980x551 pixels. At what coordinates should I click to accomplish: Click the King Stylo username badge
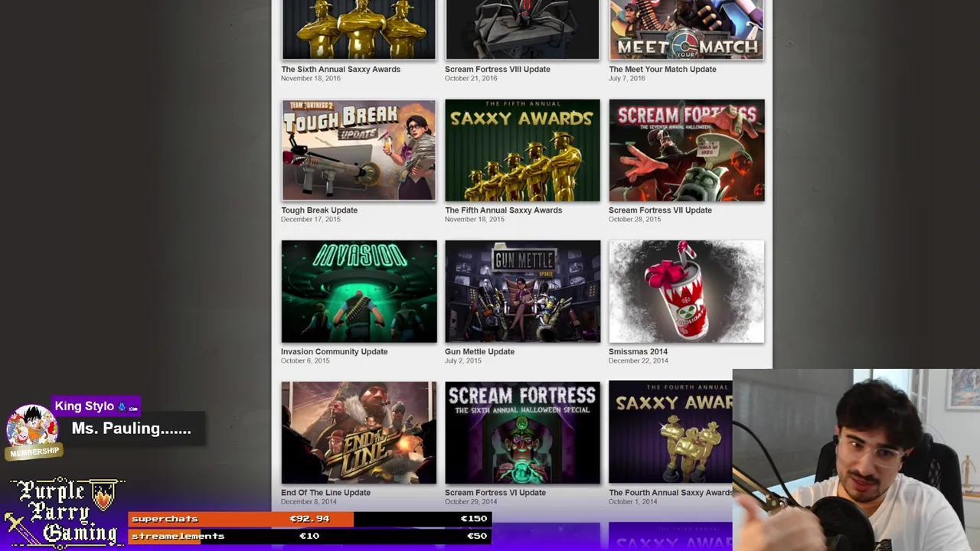[96, 406]
